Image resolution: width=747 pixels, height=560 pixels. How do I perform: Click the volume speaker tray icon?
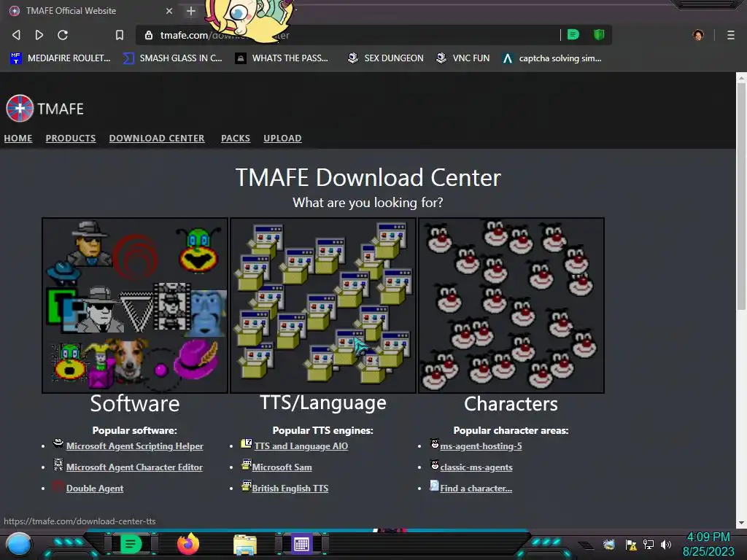(665, 544)
